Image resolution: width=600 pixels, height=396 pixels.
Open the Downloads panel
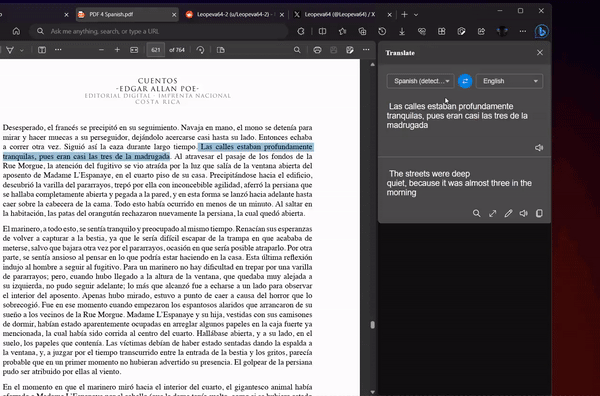[x=402, y=31]
